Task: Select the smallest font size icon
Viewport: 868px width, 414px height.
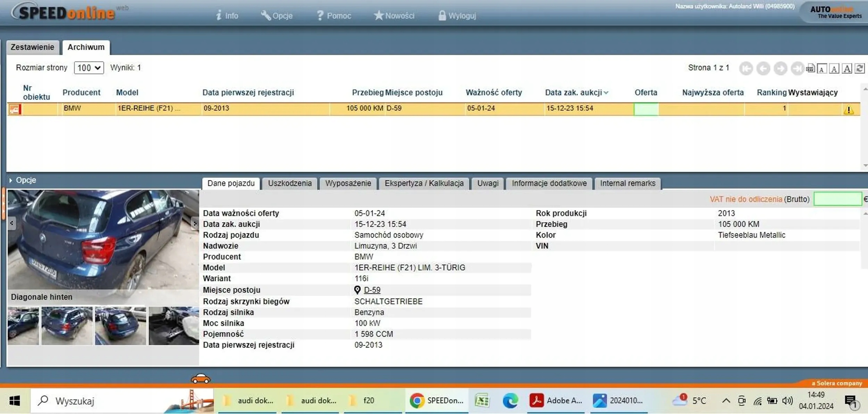Action: point(821,68)
